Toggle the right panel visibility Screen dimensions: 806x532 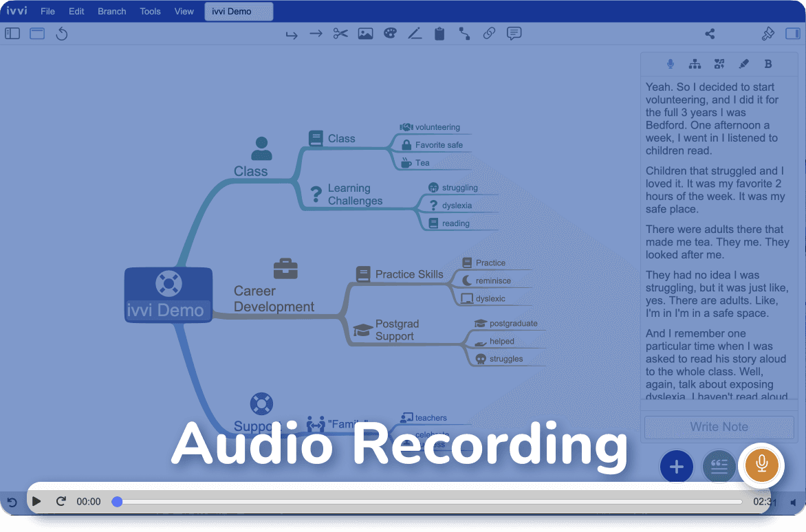tap(794, 33)
